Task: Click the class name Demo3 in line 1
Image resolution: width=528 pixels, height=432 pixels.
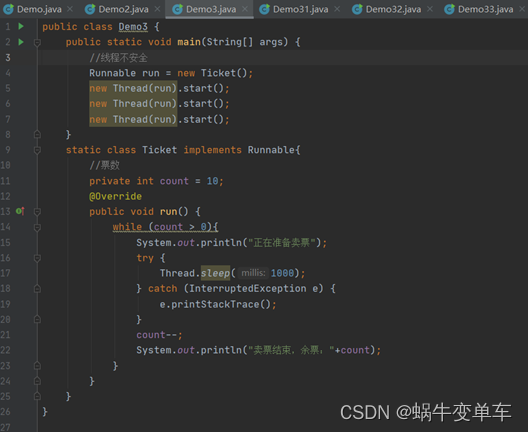Action: (133, 27)
